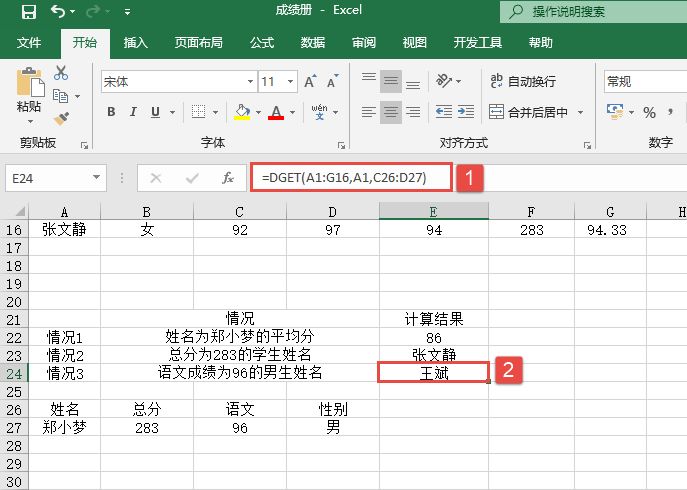Open the 常规 number format dropdown

[x=645, y=82]
